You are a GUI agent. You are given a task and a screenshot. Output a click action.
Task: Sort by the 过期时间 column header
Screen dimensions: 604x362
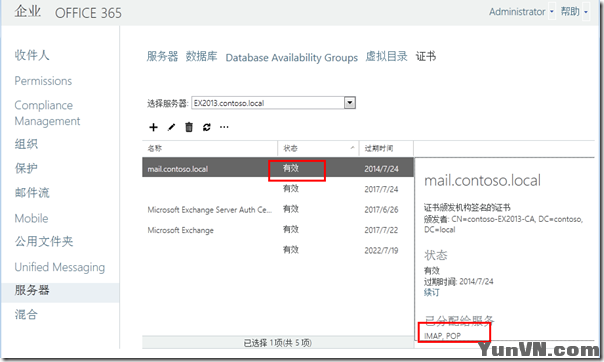tap(386, 148)
